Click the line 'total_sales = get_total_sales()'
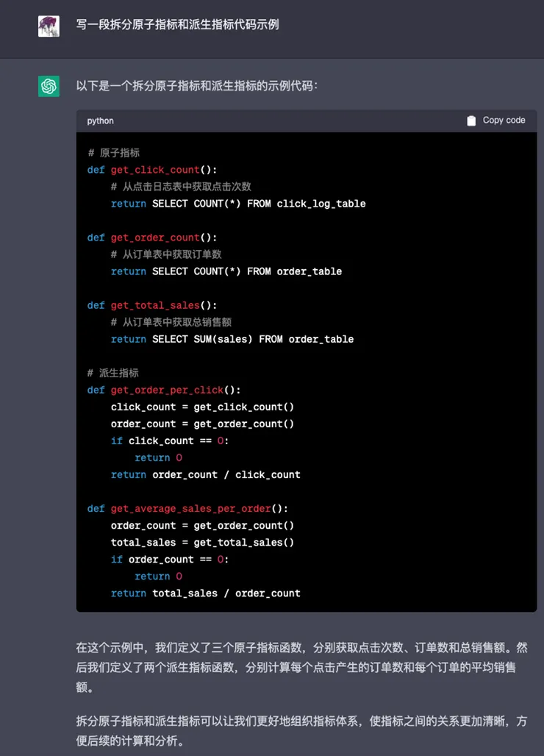Screen dimensions: 544x756 [202, 543]
